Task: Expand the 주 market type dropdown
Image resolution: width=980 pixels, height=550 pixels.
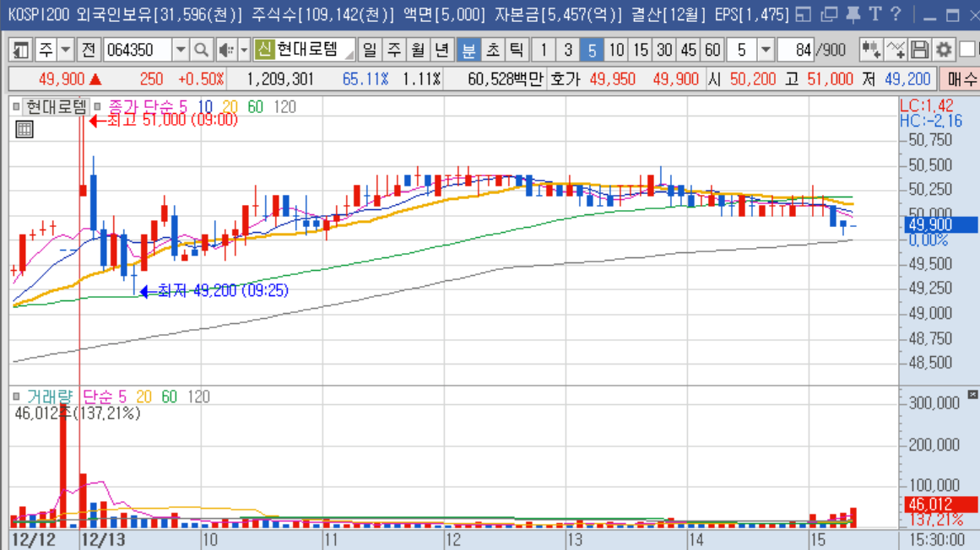Action: pyautogui.click(x=66, y=50)
